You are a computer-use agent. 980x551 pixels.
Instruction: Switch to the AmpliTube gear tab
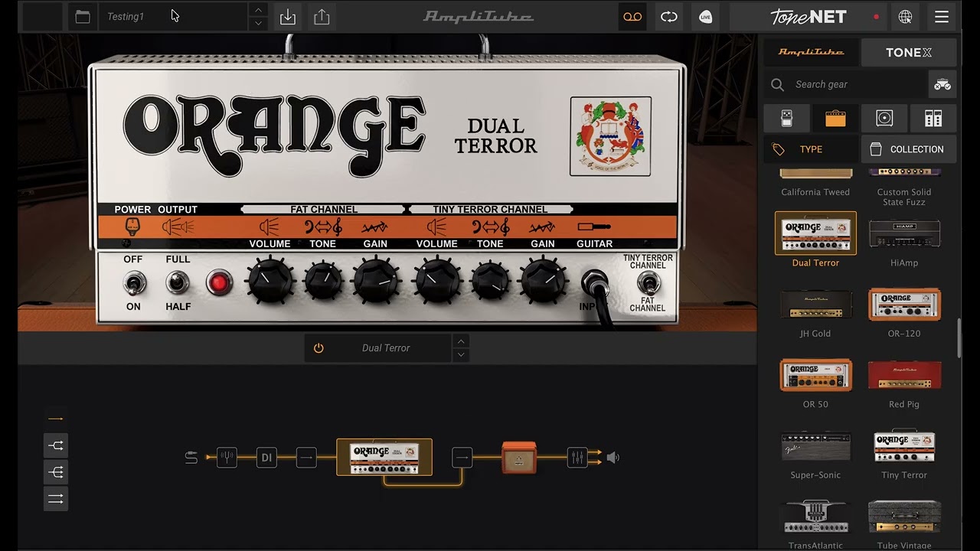click(x=811, y=52)
